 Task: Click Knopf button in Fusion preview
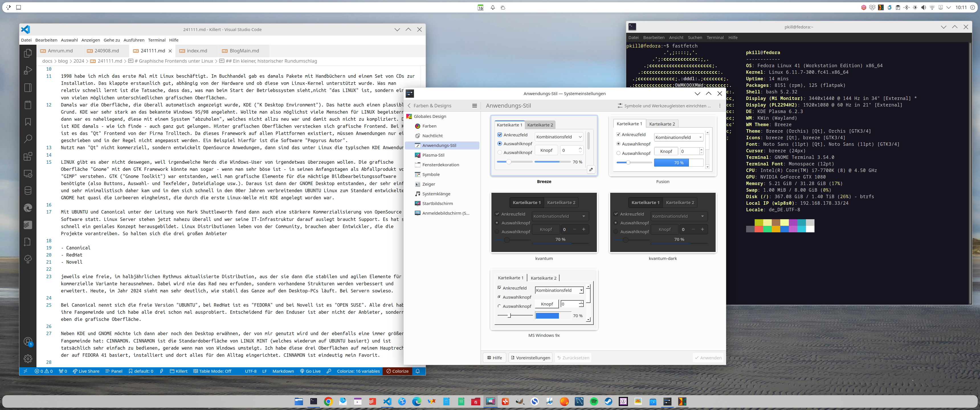[666, 151]
